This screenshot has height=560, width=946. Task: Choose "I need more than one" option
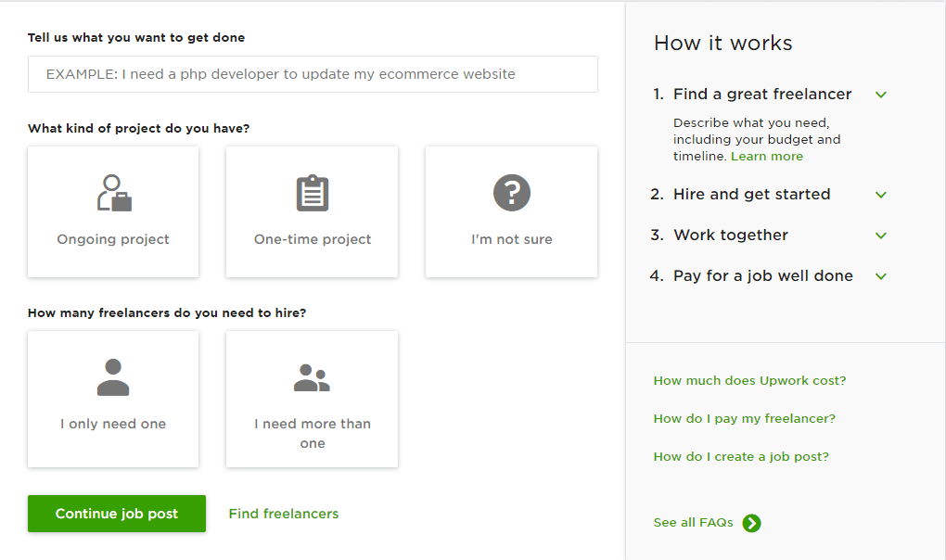tap(313, 433)
